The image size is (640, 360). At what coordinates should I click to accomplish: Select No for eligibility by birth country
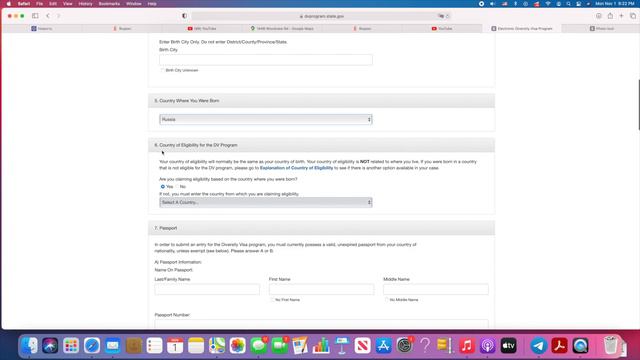pos(177,187)
